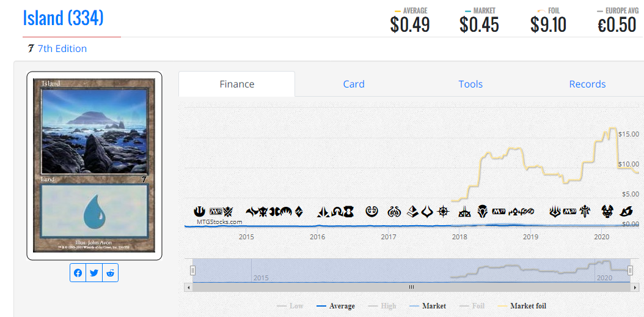Share card via Twitter icon
Screen dimensions: 644x317
click(94, 272)
